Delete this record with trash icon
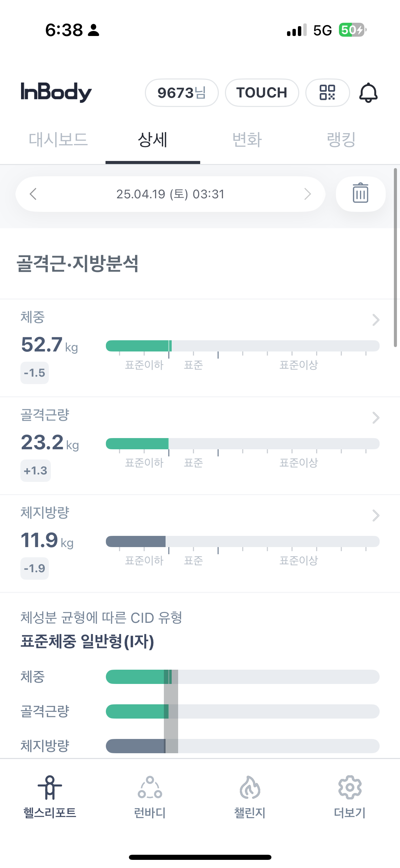The width and height of the screenshot is (400, 868). click(360, 194)
